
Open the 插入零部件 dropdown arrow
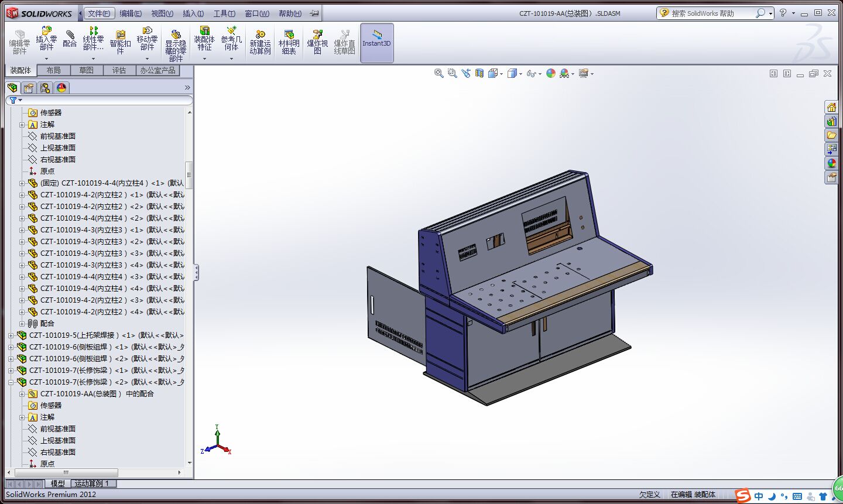click(x=46, y=59)
